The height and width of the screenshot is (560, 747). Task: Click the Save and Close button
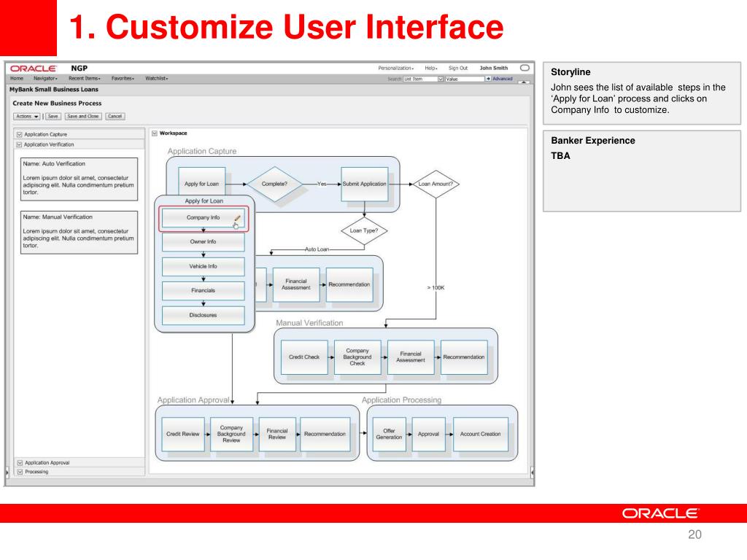[x=83, y=116]
